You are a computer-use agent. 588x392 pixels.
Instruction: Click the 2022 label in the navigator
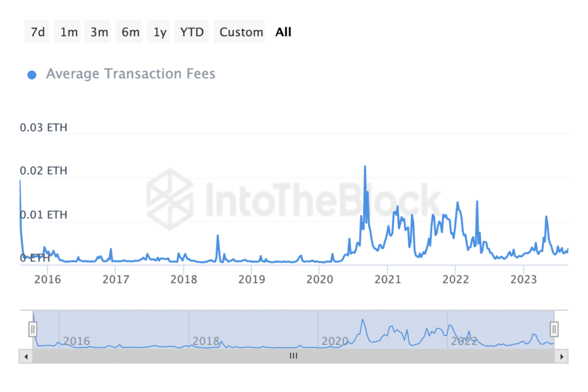[464, 341]
